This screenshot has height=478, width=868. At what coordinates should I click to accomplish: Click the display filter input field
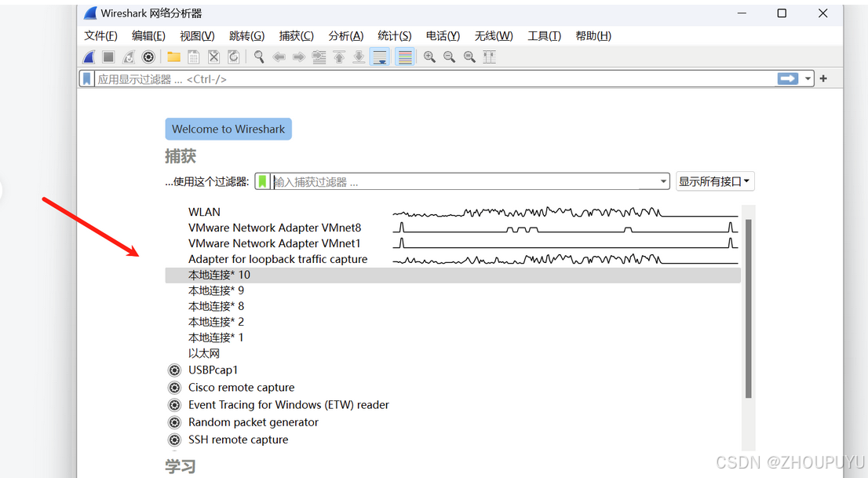point(435,78)
